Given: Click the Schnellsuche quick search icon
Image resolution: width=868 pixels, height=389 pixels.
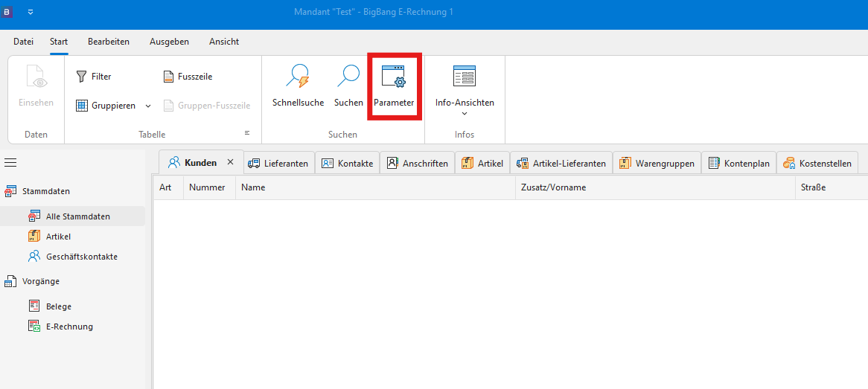Looking at the screenshot, I should tap(298, 77).
